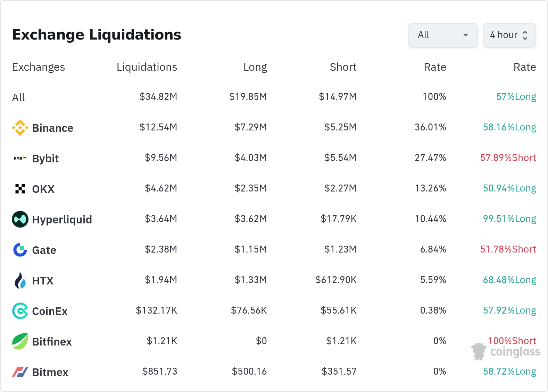
Task: Sort by the Liquidations column header
Action: click(147, 67)
